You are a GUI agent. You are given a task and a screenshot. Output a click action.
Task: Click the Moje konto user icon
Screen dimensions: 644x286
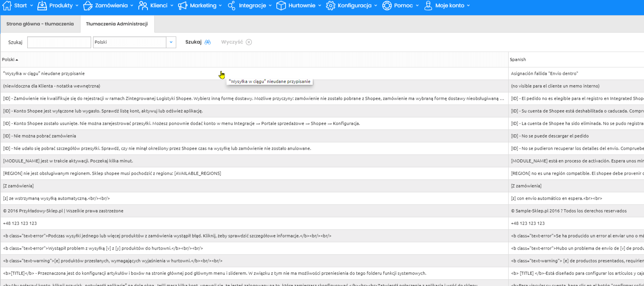(x=428, y=5)
